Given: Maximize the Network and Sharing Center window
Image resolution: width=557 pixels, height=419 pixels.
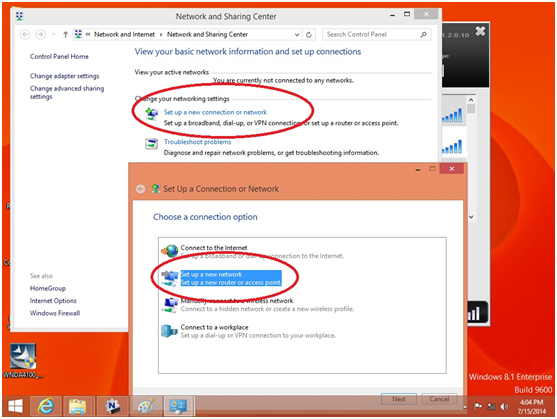Looking at the screenshot, I should click(x=407, y=14).
